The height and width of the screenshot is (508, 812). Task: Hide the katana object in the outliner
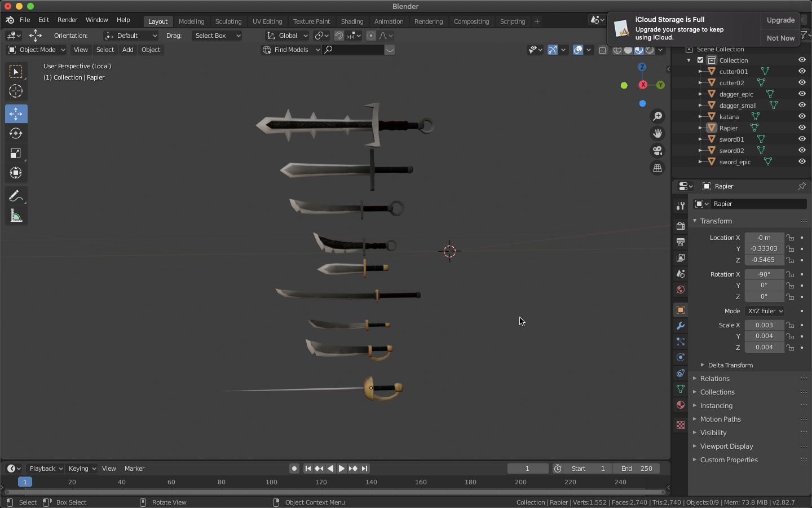click(802, 116)
